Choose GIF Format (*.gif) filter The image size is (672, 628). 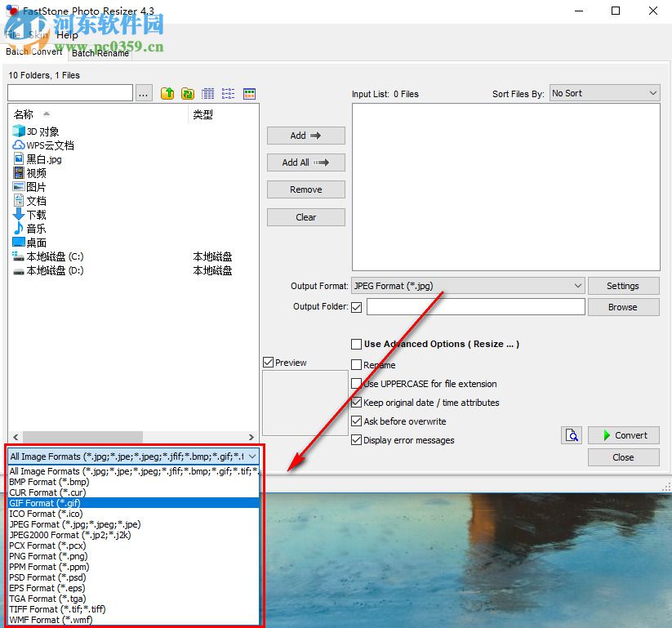(x=134, y=503)
